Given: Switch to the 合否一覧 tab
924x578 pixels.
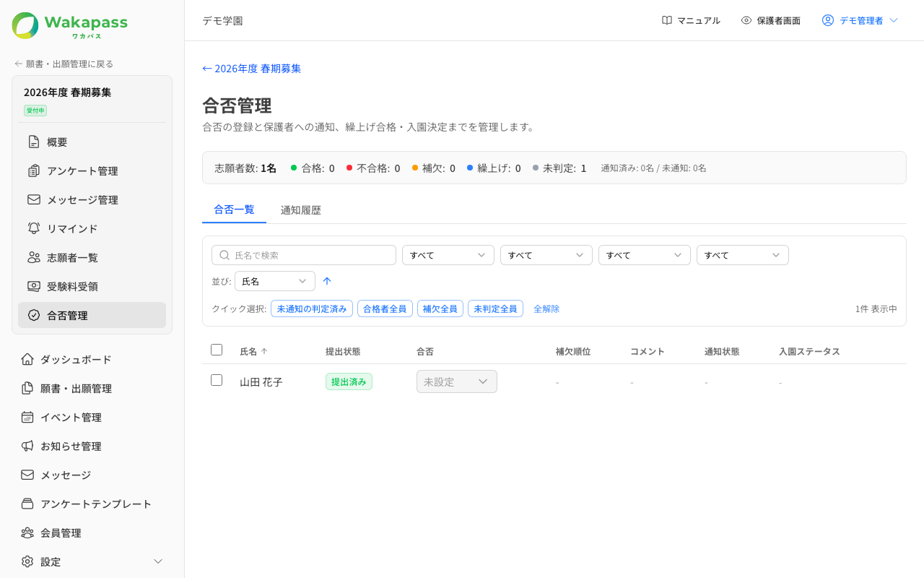Looking at the screenshot, I should click(x=234, y=210).
